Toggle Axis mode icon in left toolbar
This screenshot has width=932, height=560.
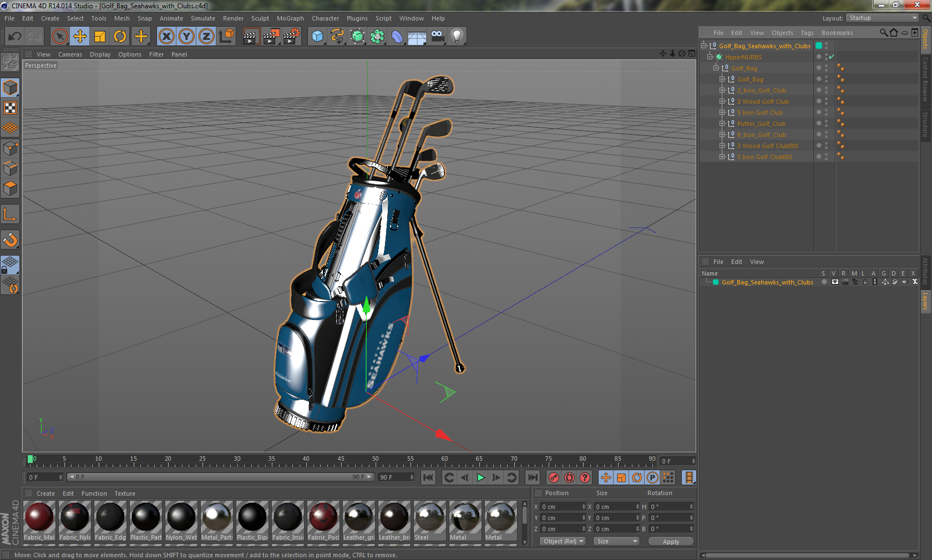(x=11, y=214)
